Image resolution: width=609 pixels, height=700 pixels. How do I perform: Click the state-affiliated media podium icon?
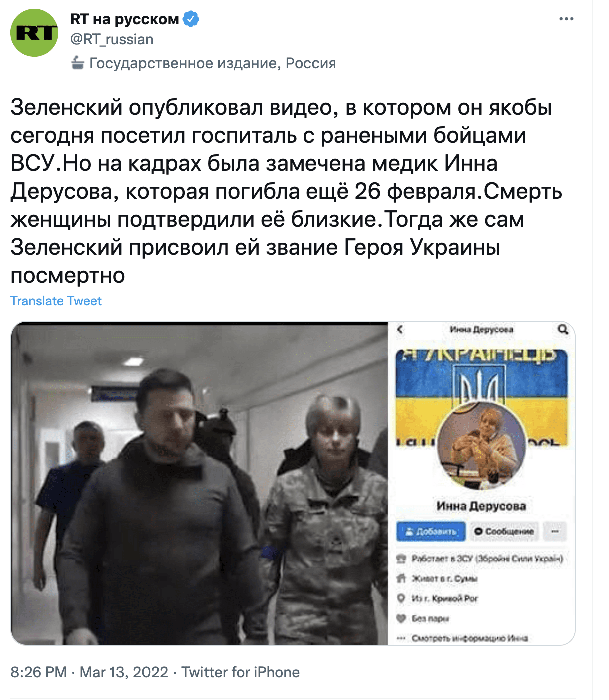[x=77, y=63]
